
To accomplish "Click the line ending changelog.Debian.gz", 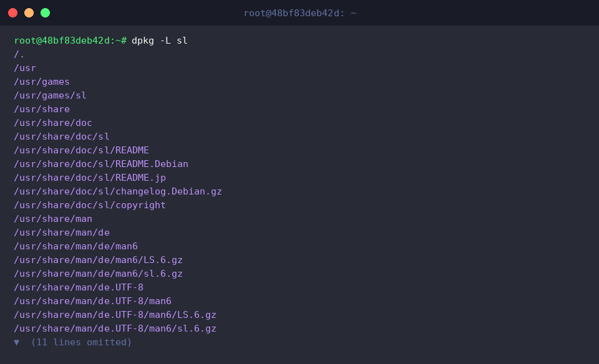I will [x=118, y=191].
